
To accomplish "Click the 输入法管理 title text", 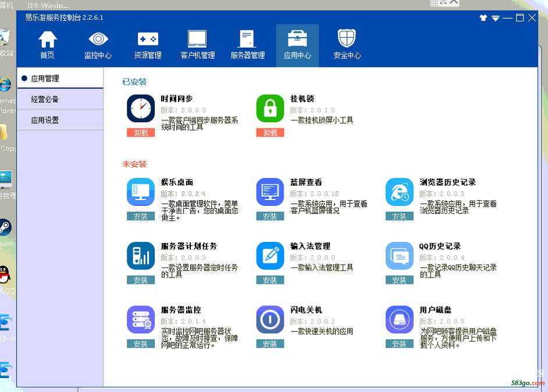I will [310, 247].
